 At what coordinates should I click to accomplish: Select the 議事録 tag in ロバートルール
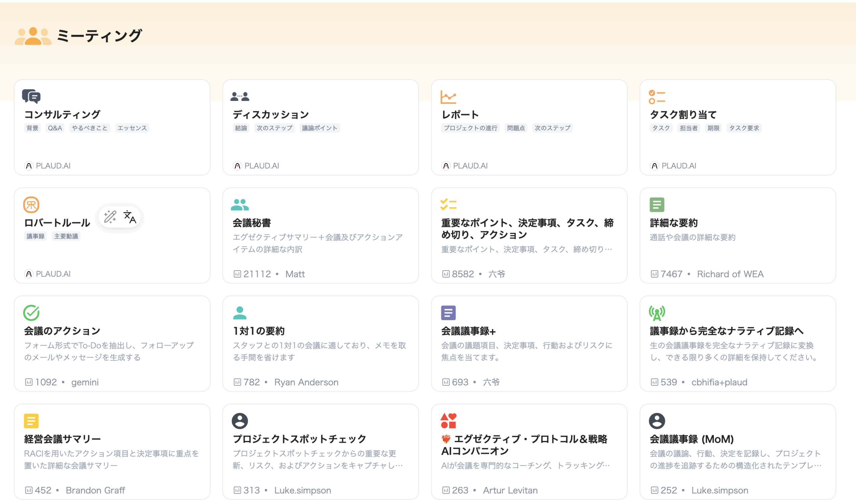(x=35, y=236)
